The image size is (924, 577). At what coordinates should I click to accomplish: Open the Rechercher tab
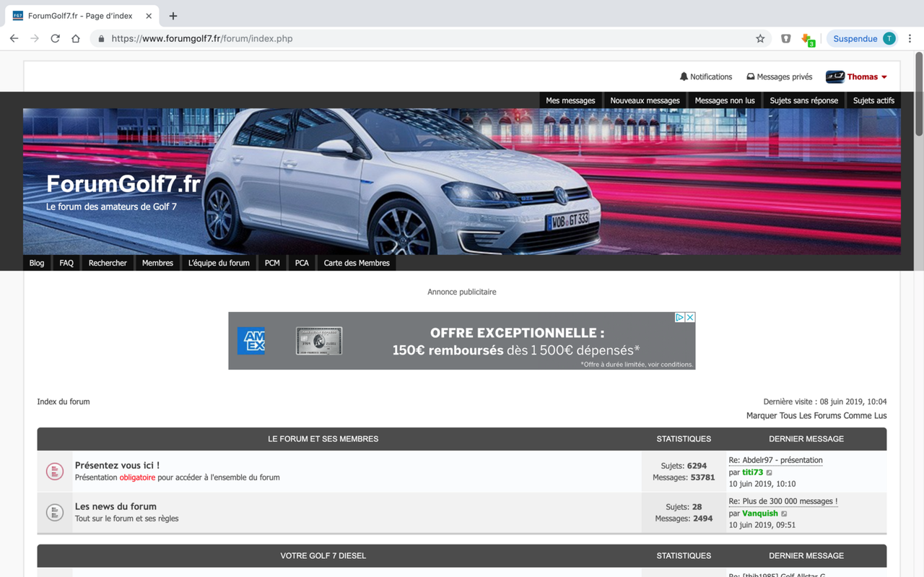pyautogui.click(x=108, y=263)
